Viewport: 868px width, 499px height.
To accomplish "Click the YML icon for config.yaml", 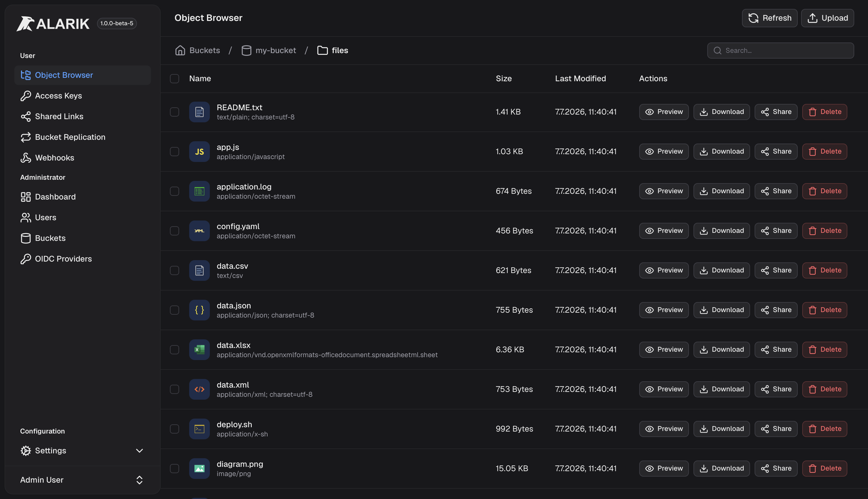I will pos(199,231).
